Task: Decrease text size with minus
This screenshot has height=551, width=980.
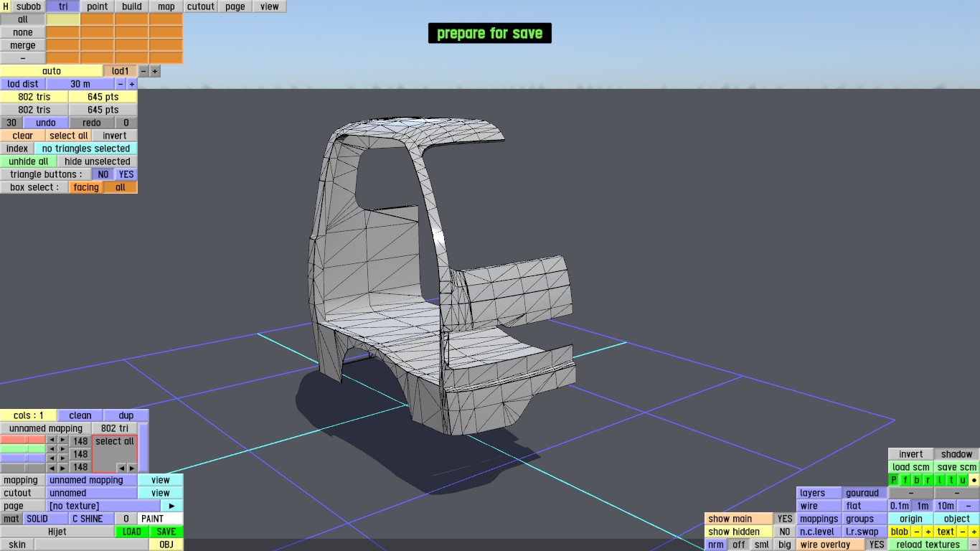Action: click(x=963, y=532)
